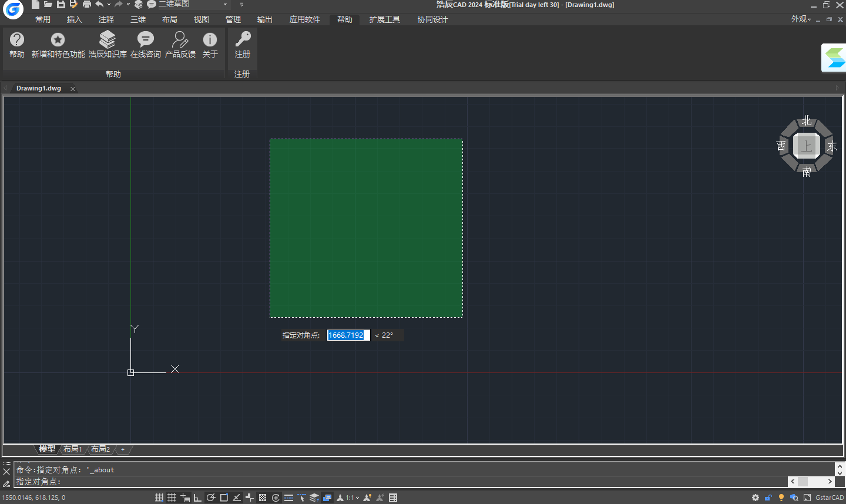Expand the 二维草图 workspace dropdown
Screen dimensions: 846x504
point(225,5)
